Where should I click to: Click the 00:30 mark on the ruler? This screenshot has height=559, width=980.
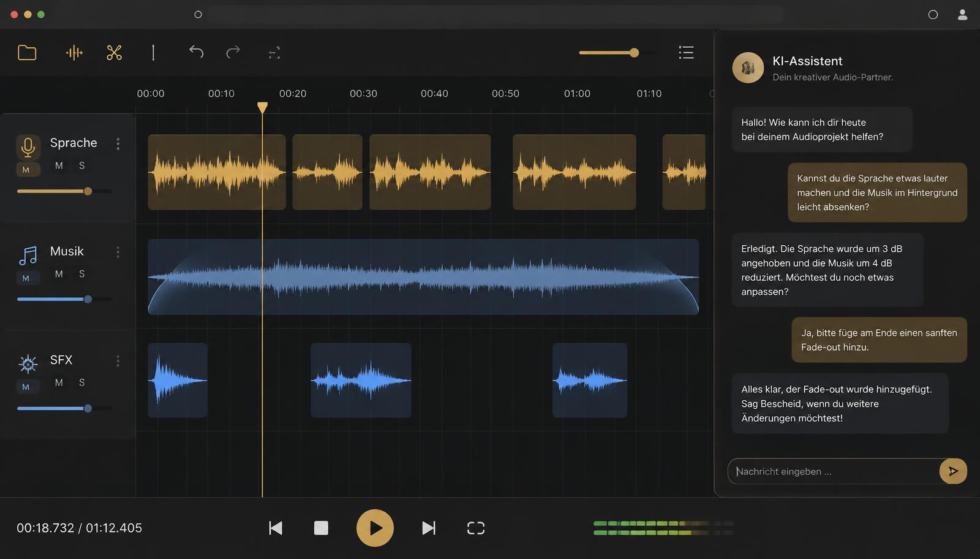pos(363,94)
